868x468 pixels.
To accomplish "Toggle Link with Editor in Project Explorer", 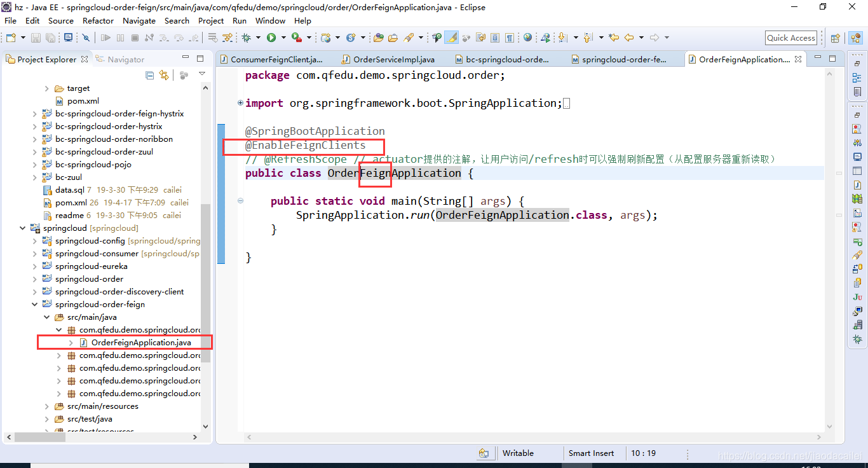I will pos(164,75).
